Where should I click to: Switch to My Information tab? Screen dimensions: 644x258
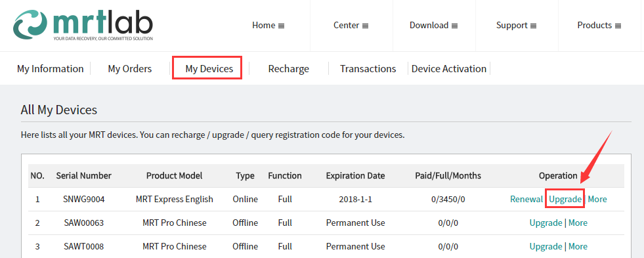(50, 69)
